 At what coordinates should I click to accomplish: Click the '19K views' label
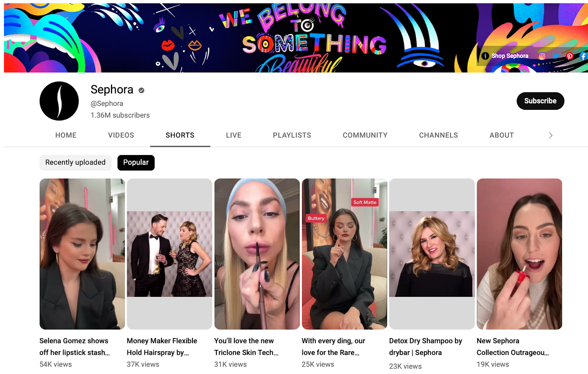[493, 364]
